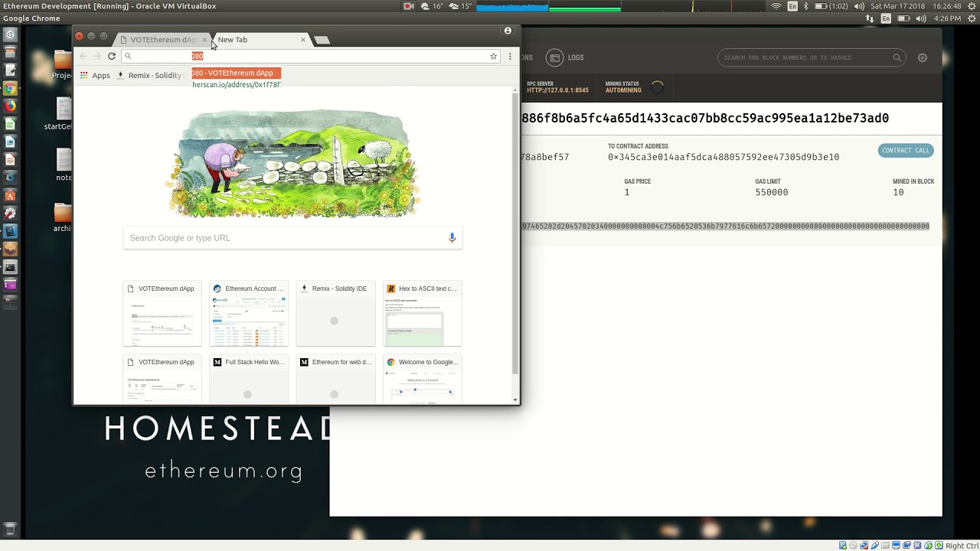The width and height of the screenshot is (980, 551).
Task: Open LibreOffice Calc from the dock
Action: (x=10, y=124)
